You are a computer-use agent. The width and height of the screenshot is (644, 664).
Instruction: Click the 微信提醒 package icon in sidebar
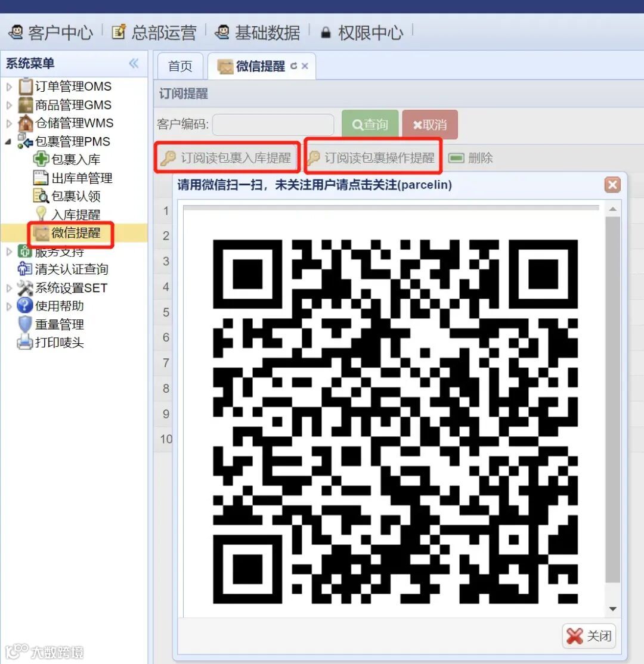42,233
